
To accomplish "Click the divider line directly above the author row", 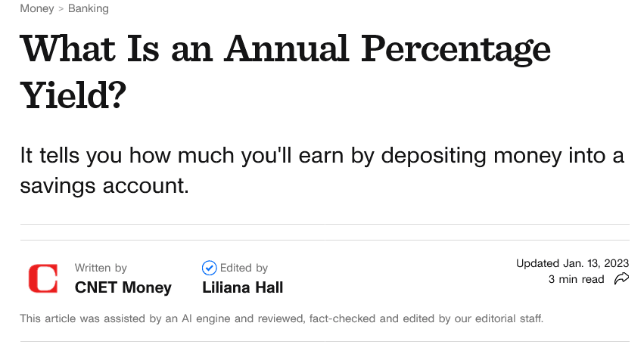I will click(x=325, y=240).
